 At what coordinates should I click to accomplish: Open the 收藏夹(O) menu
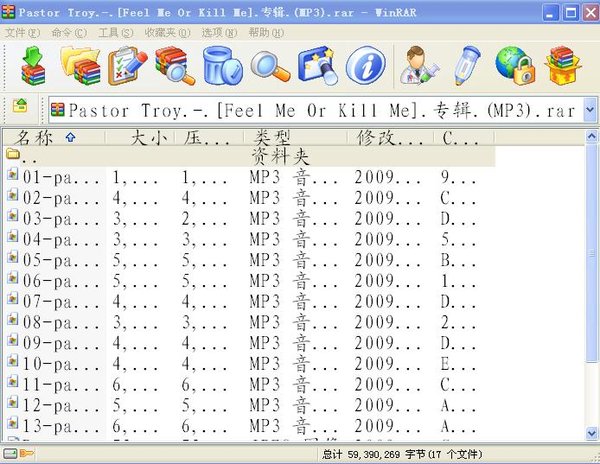[167, 33]
